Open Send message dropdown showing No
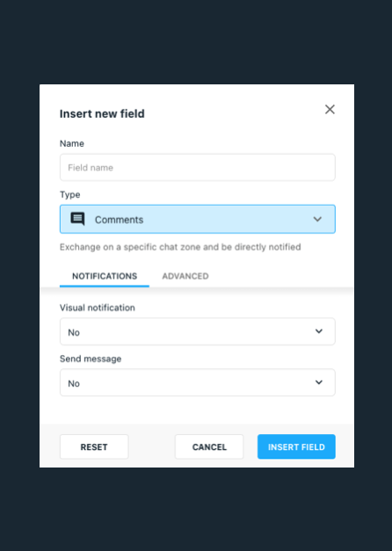This screenshot has height=551, width=392. tap(198, 382)
